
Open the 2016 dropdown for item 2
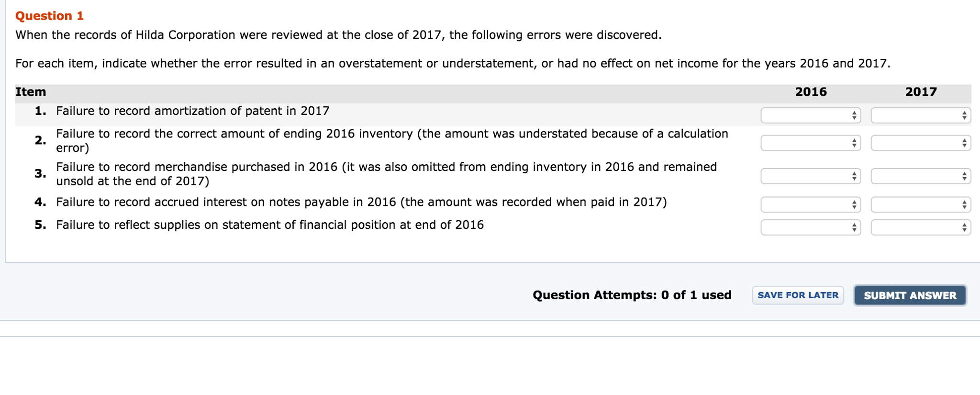(x=810, y=142)
